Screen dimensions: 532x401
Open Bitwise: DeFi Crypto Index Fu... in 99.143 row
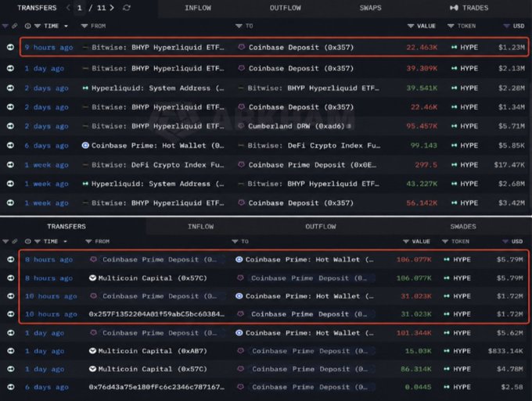click(x=314, y=145)
